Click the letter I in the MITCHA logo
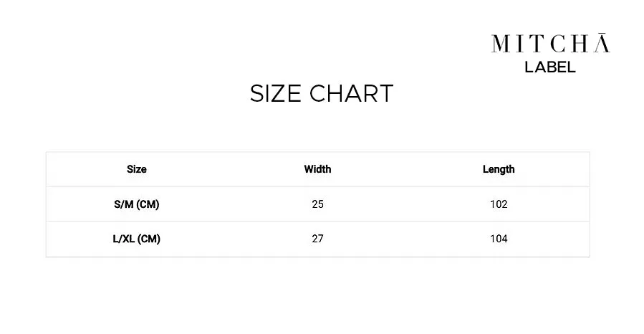This screenshot has width=644, height=334. [x=520, y=44]
